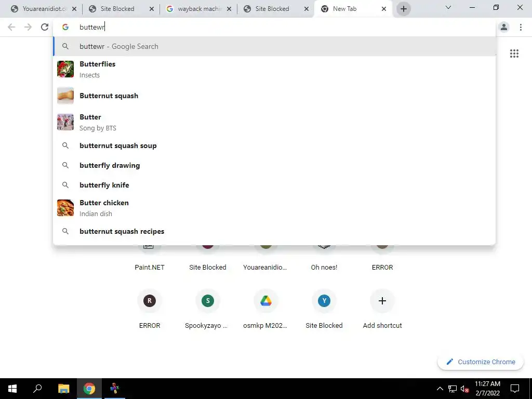Click the Butternut squash thumbnail image
This screenshot has height=399, width=532.
point(65,96)
